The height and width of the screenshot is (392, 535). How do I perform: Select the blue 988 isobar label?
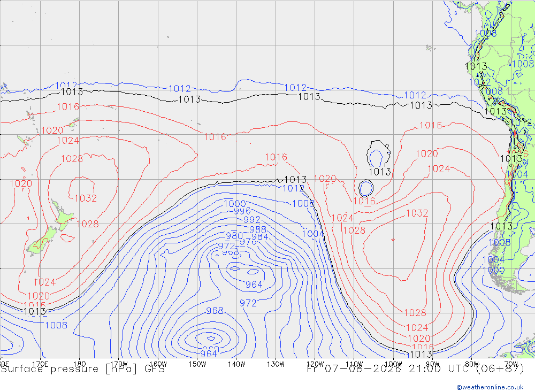click(x=258, y=229)
